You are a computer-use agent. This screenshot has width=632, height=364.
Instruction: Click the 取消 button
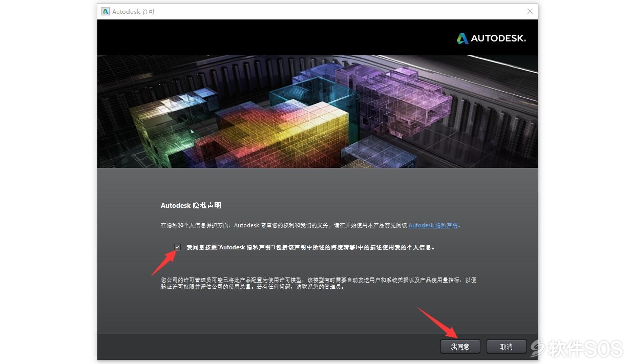click(507, 347)
